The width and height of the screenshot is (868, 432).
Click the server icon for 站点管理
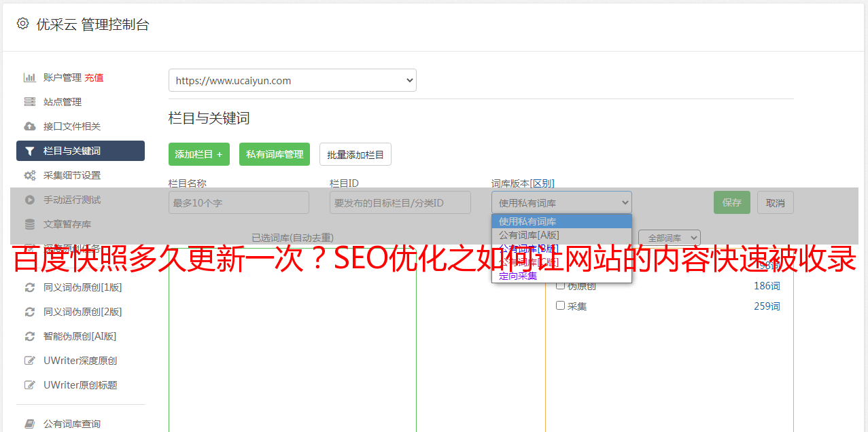(x=30, y=102)
